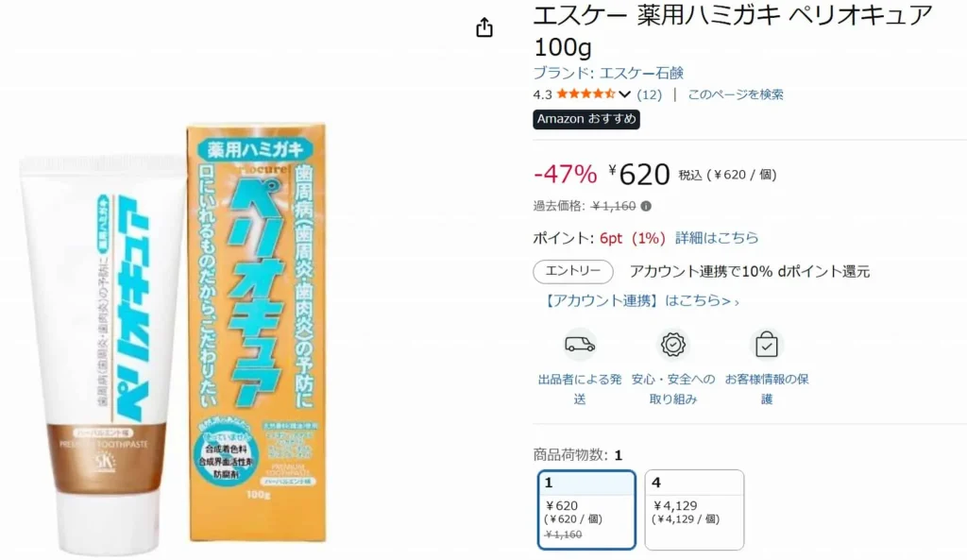Click お客様情報の保護 link
Image resolution: width=967 pixels, height=560 pixels.
coord(766,389)
